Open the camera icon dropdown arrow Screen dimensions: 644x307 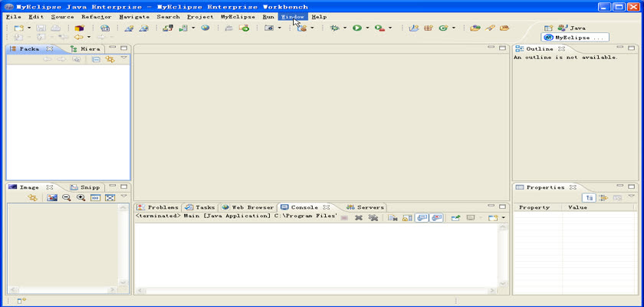pyautogui.click(x=280, y=28)
